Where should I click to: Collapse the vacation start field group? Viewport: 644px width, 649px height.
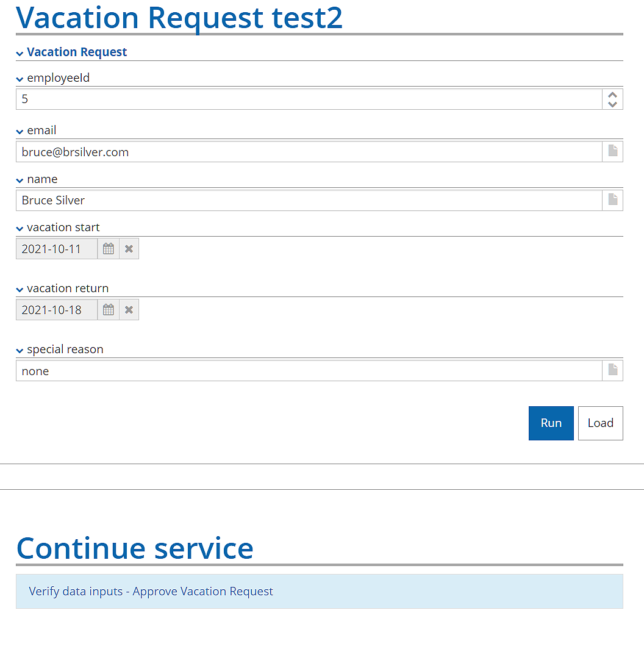[x=20, y=229]
